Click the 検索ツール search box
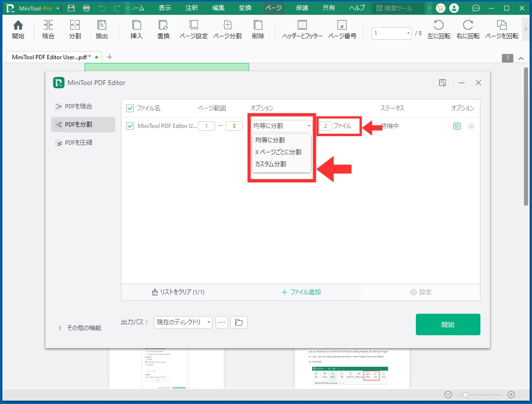 click(398, 8)
